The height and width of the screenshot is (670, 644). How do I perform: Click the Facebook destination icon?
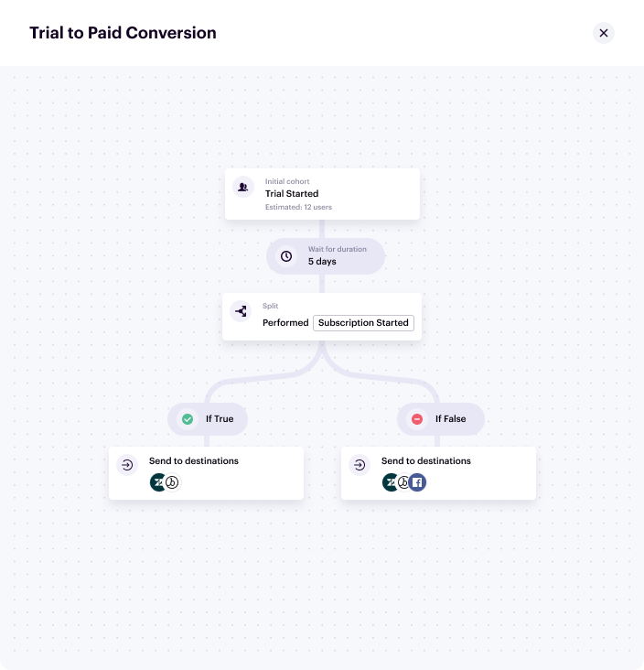(417, 482)
